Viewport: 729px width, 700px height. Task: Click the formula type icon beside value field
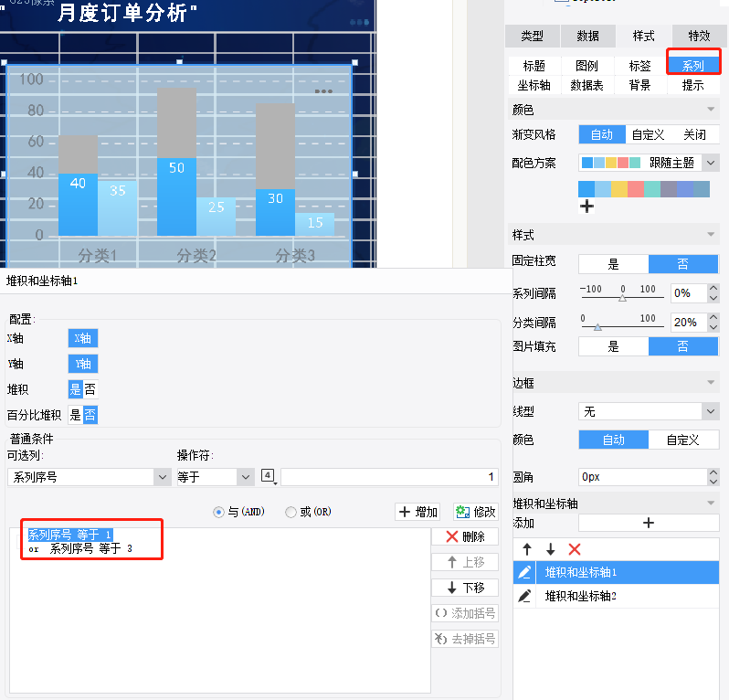point(269,476)
